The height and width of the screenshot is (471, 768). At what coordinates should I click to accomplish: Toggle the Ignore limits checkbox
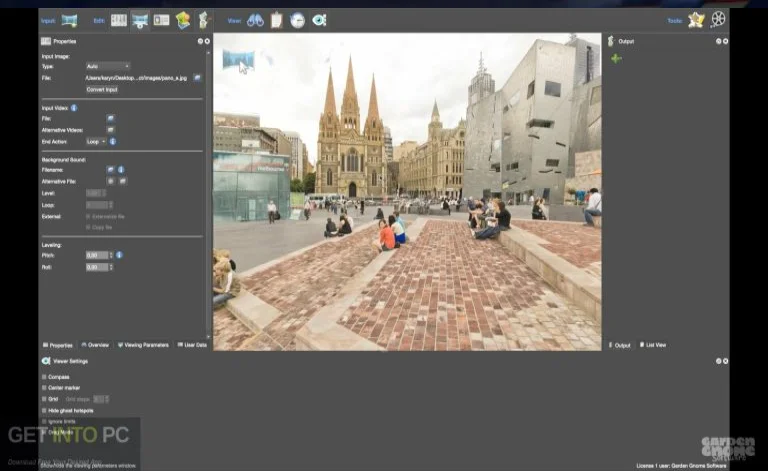point(44,421)
